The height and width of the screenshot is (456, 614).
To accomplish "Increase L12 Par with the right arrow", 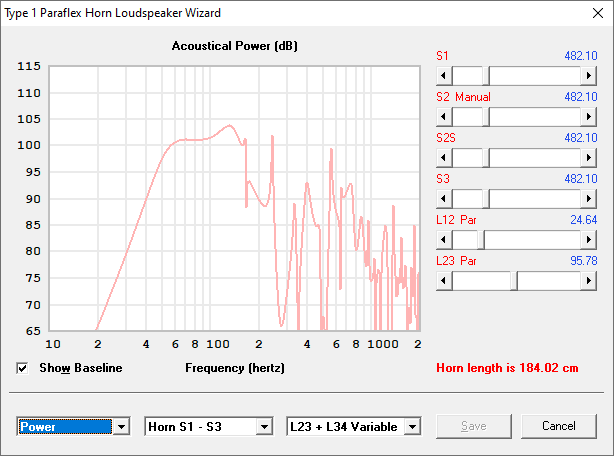I will tap(588, 240).
